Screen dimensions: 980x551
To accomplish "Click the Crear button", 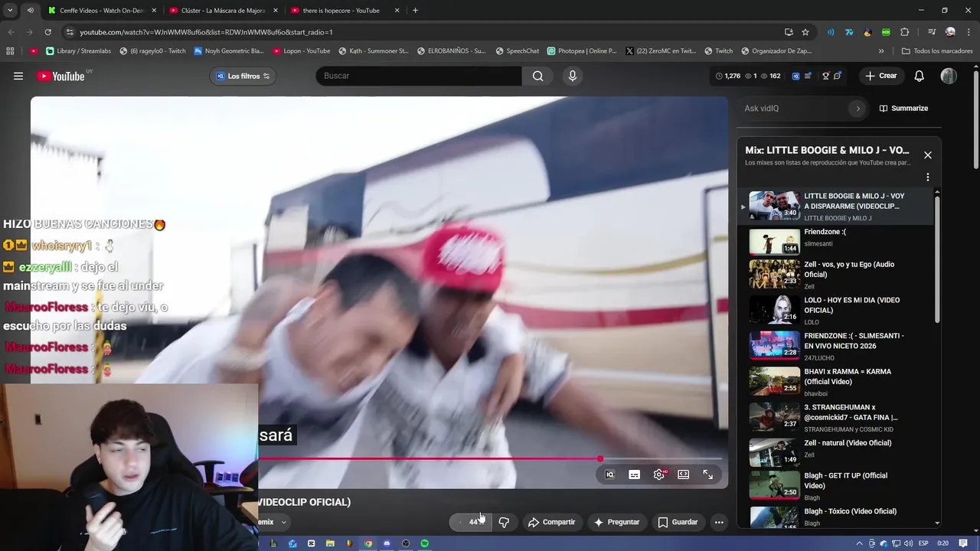I will coord(880,76).
